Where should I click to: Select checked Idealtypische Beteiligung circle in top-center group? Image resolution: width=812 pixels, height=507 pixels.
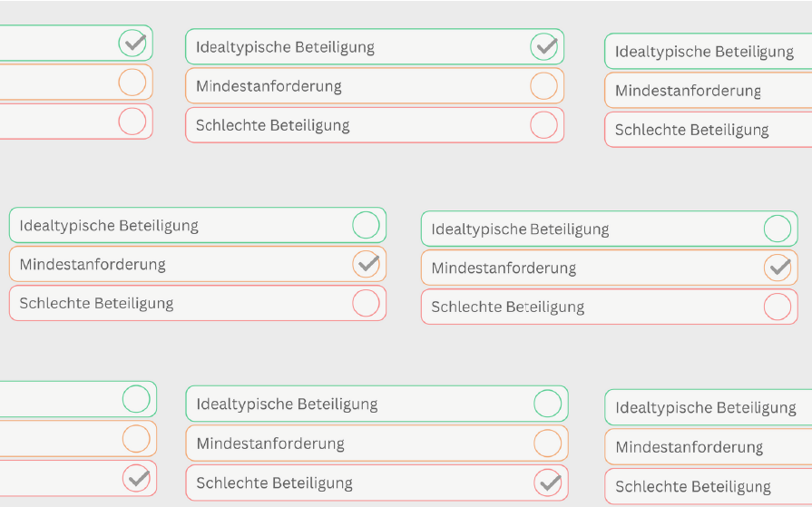click(x=543, y=46)
